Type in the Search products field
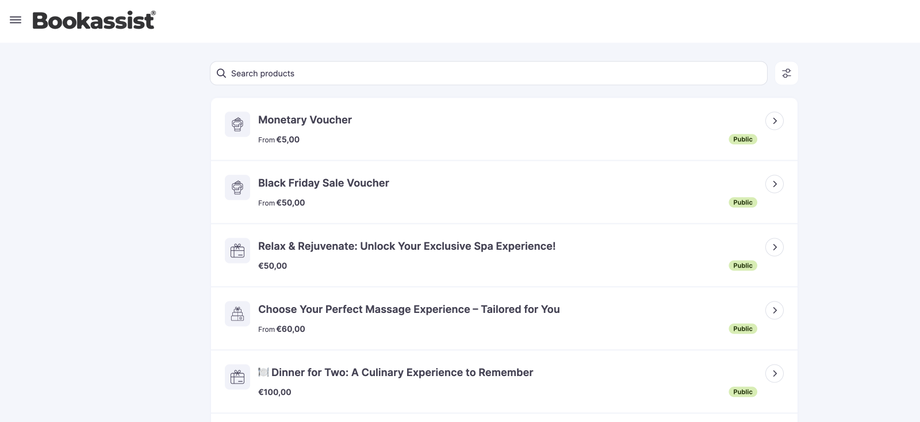920x422 pixels. [x=490, y=73]
